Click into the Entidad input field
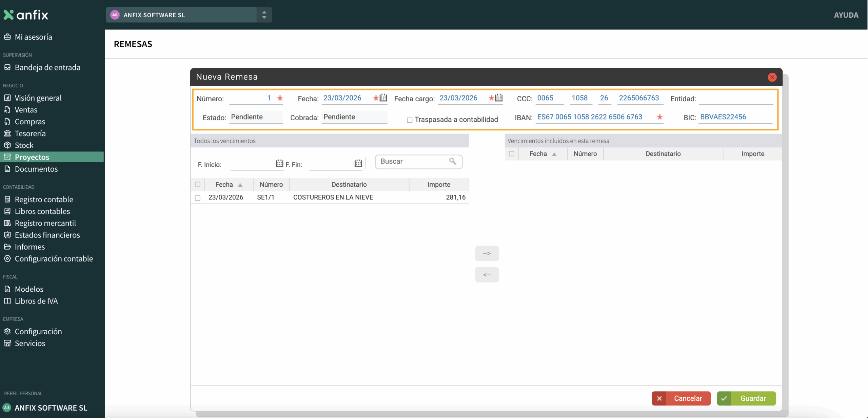868x418 pixels. coord(735,99)
